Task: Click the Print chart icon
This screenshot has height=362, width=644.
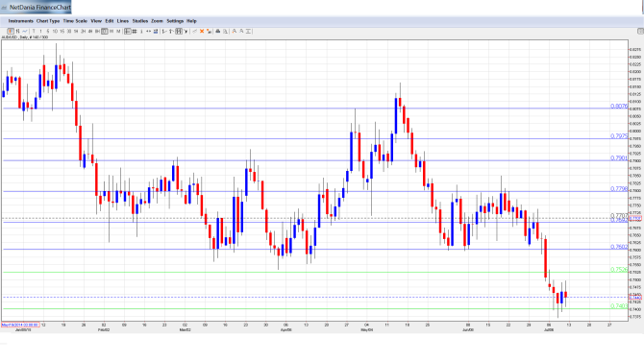Action: tap(218, 31)
